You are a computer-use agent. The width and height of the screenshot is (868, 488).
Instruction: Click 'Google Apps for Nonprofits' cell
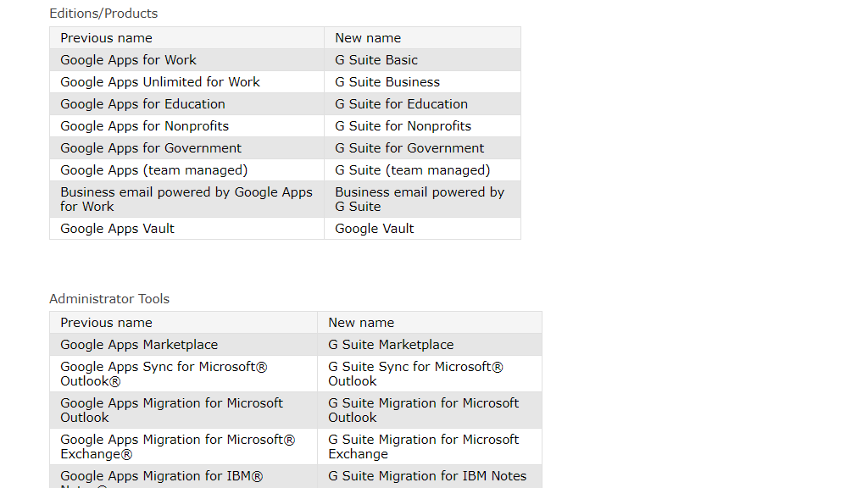click(186, 126)
